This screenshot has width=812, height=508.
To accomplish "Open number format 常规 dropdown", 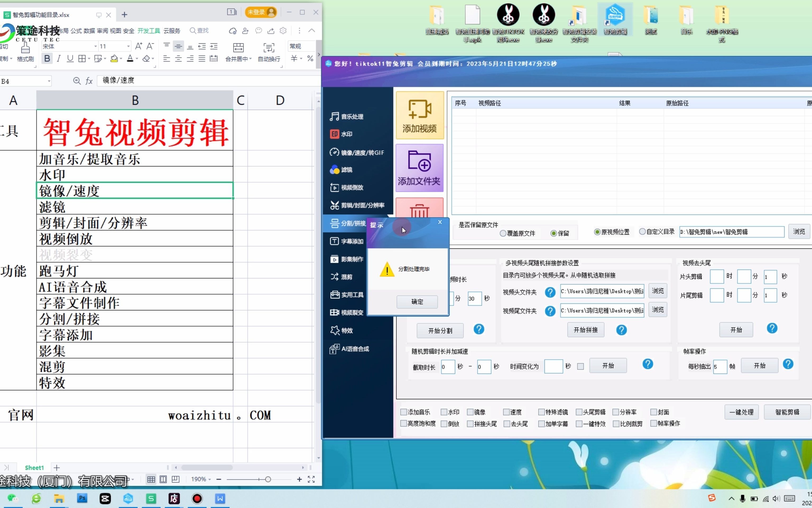I will 301,46.
